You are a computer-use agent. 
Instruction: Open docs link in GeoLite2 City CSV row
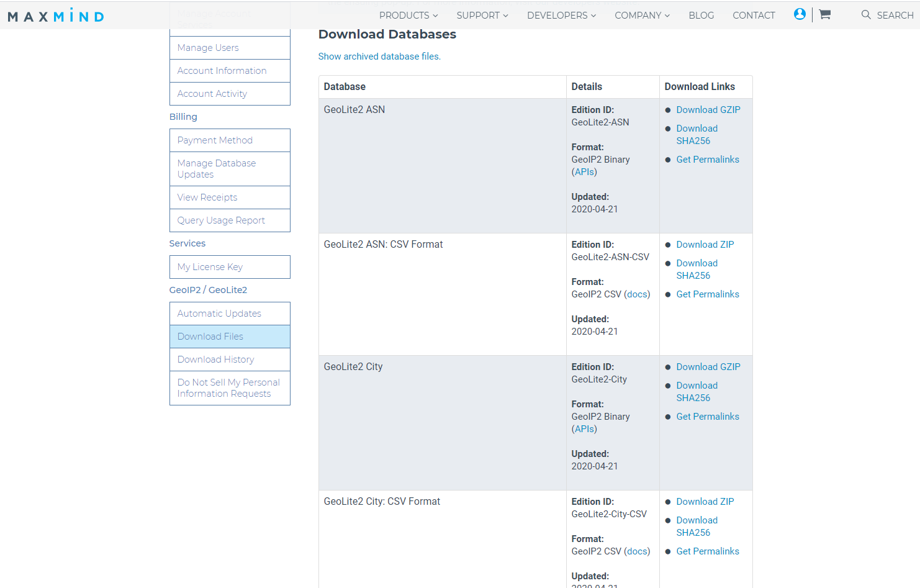pyautogui.click(x=637, y=551)
